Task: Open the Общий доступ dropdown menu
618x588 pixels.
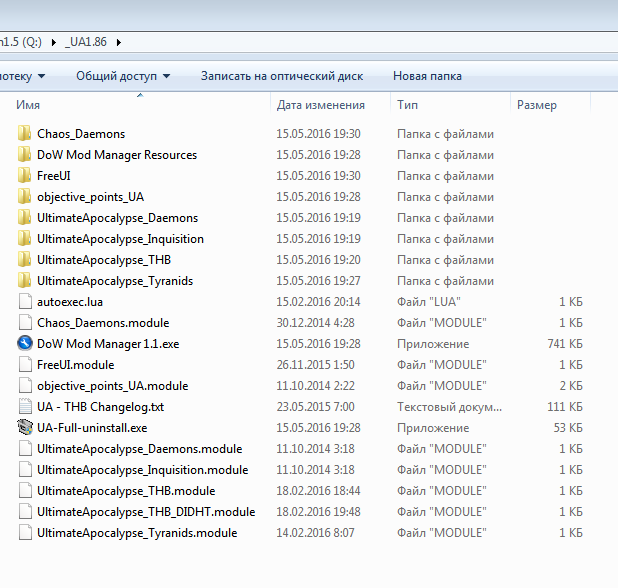Action: (x=123, y=76)
